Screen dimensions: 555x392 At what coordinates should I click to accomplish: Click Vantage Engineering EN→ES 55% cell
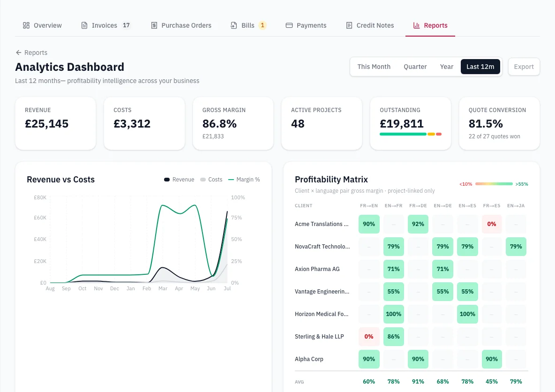coord(467,292)
